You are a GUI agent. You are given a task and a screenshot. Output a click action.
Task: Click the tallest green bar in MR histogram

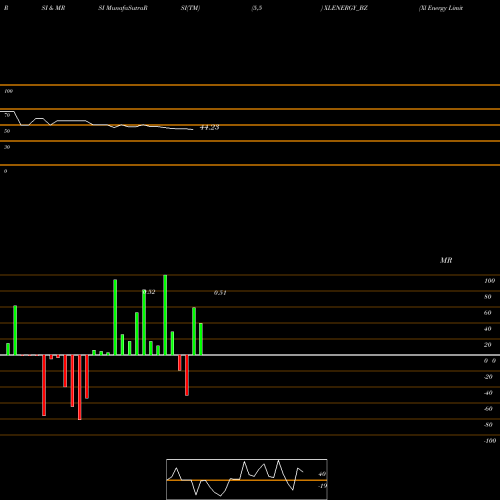click(165, 315)
